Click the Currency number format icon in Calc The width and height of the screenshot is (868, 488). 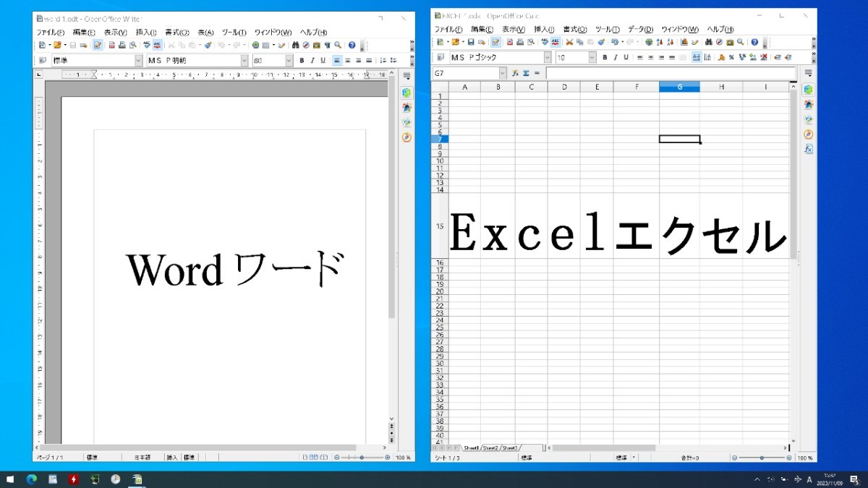(x=721, y=58)
